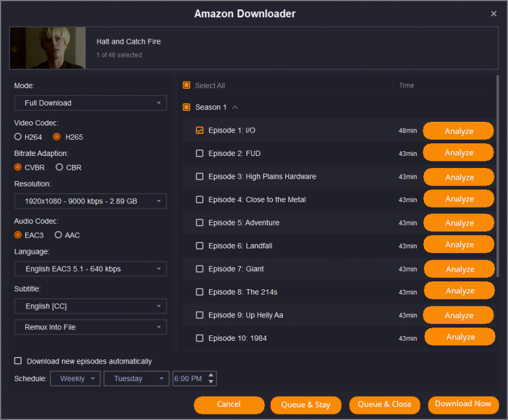Select AAC audio codec
508x420 pixels.
pyautogui.click(x=58, y=235)
